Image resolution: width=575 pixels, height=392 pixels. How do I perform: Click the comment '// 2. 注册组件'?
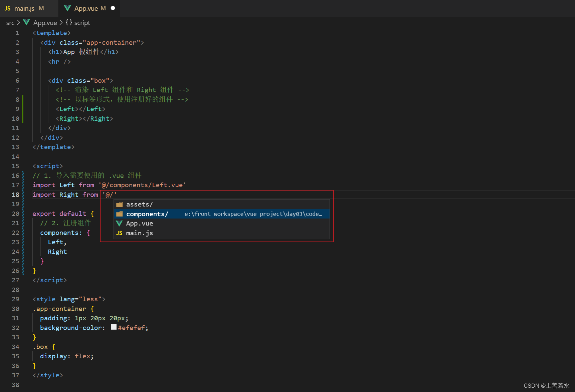point(65,223)
